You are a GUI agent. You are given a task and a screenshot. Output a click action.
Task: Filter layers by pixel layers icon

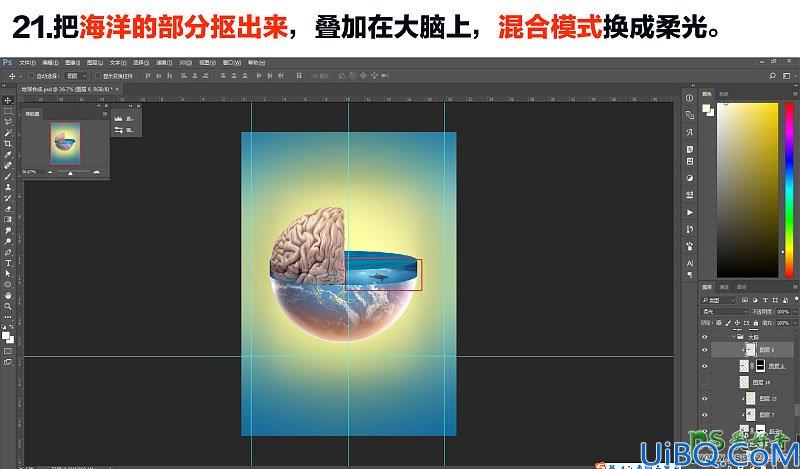(x=745, y=300)
